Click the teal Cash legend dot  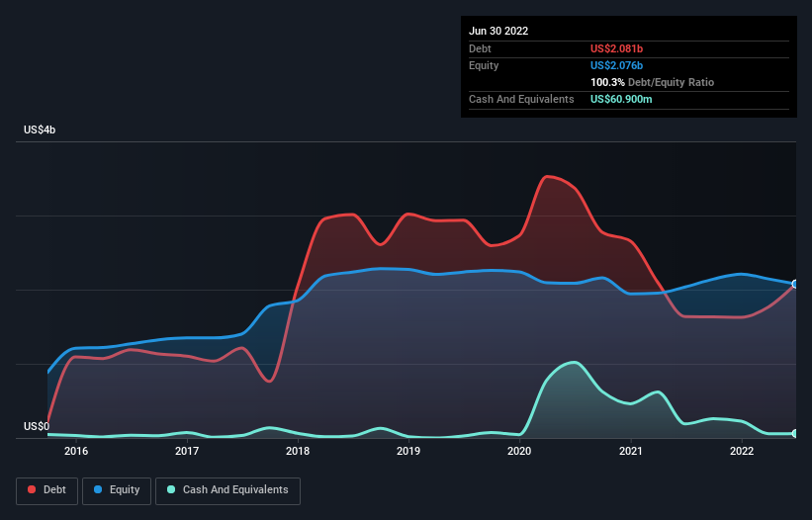pyautogui.click(x=171, y=489)
